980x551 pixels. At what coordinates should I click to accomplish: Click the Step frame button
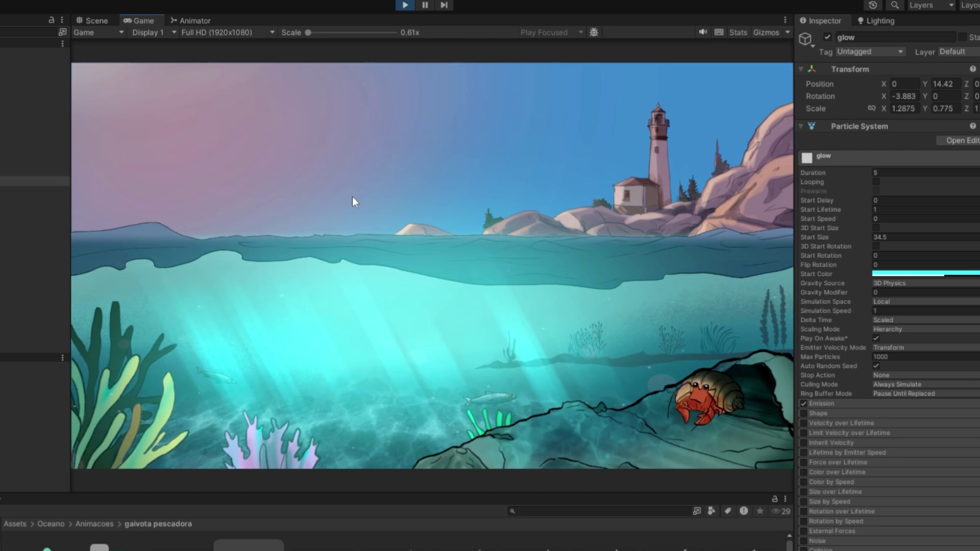(444, 5)
